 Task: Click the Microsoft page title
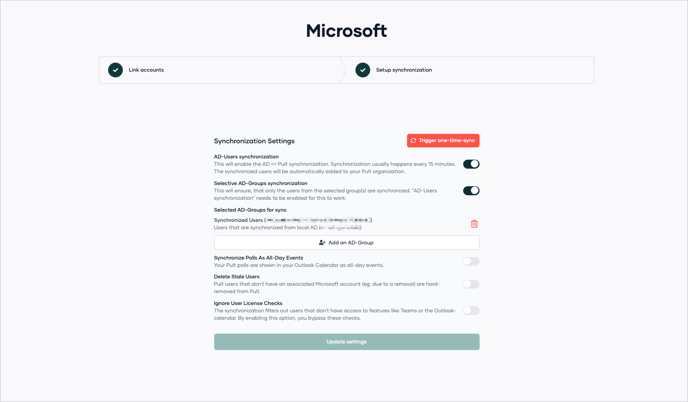click(346, 31)
